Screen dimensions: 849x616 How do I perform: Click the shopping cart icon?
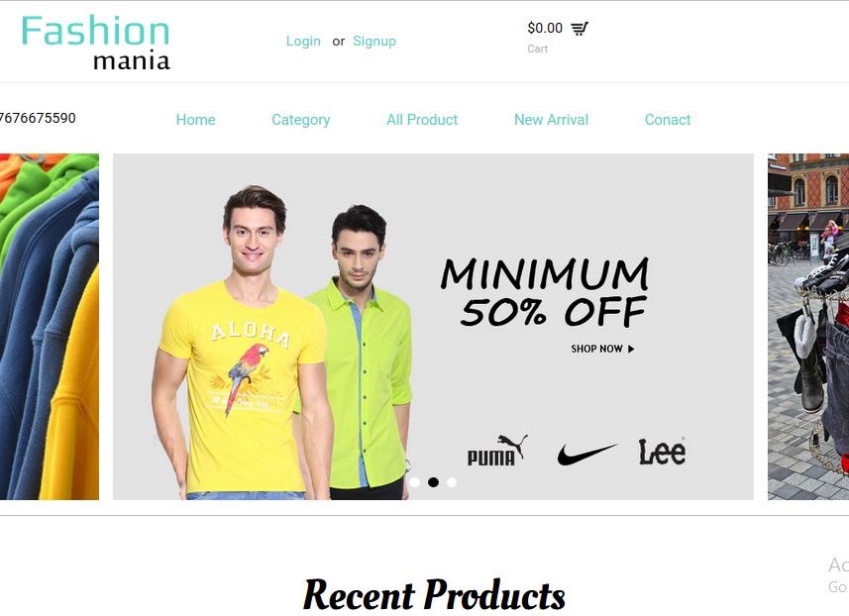pos(580,29)
